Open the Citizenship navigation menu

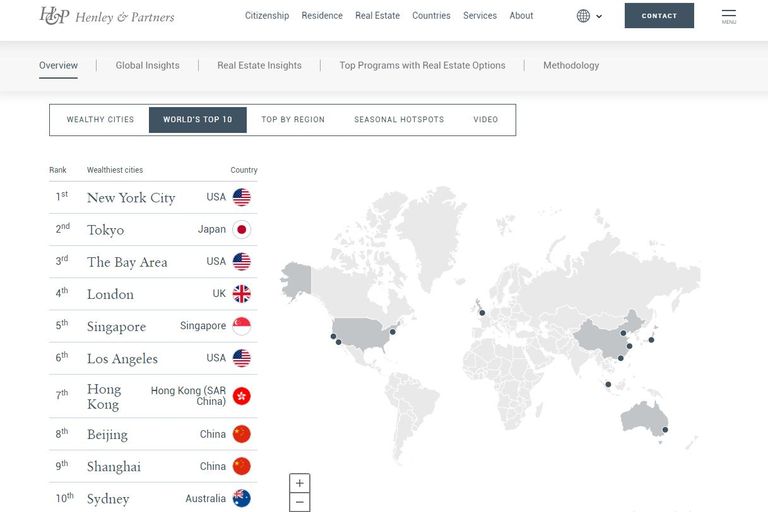tap(267, 16)
